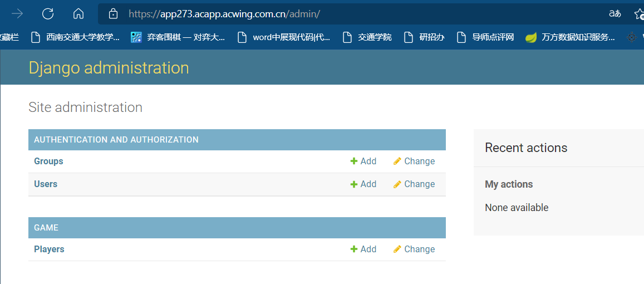This screenshot has height=284, width=644.
Task: Open the read aloud/translate icon
Action: click(x=614, y=14)
